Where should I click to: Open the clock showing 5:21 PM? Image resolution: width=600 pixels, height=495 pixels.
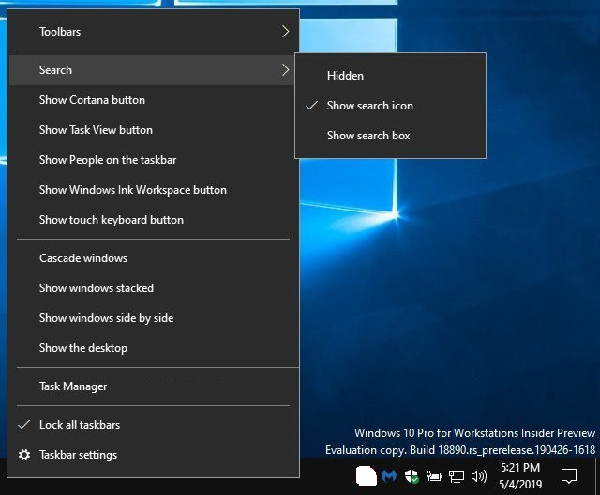point(520,476)
